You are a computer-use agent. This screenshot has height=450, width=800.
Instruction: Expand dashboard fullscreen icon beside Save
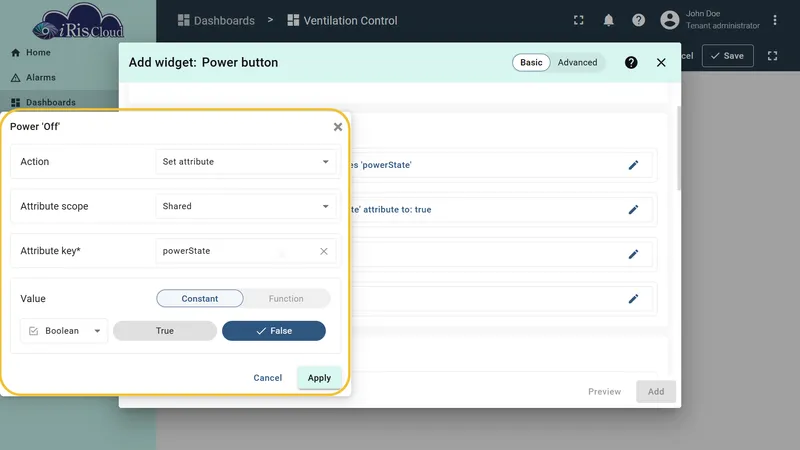[x=772, y=56]
